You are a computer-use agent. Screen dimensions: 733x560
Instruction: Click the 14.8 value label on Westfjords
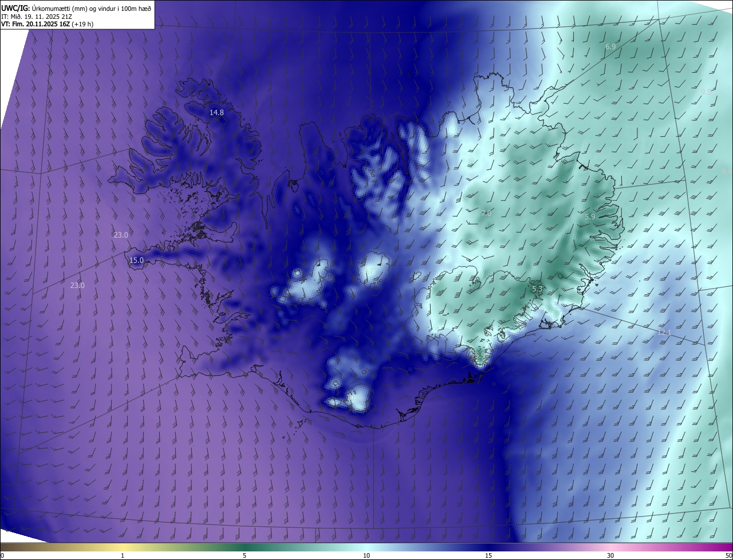216,113
